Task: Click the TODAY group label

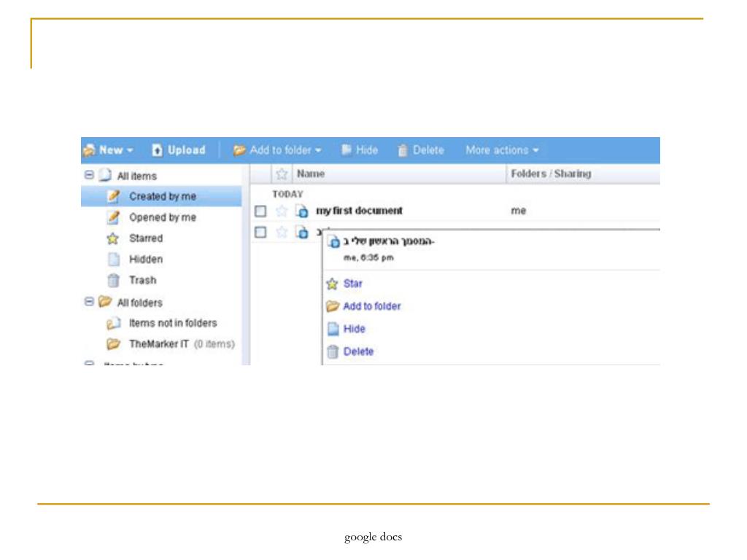Action: tap(287, 194)
